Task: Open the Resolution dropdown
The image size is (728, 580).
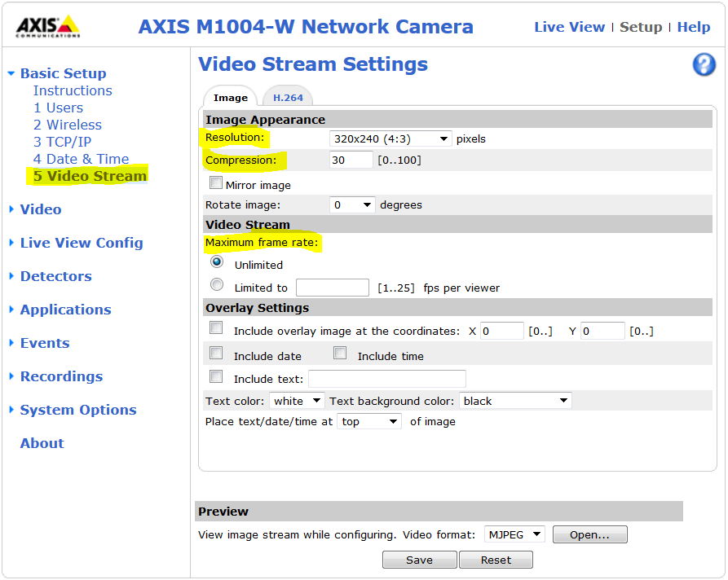Action: 390,138
